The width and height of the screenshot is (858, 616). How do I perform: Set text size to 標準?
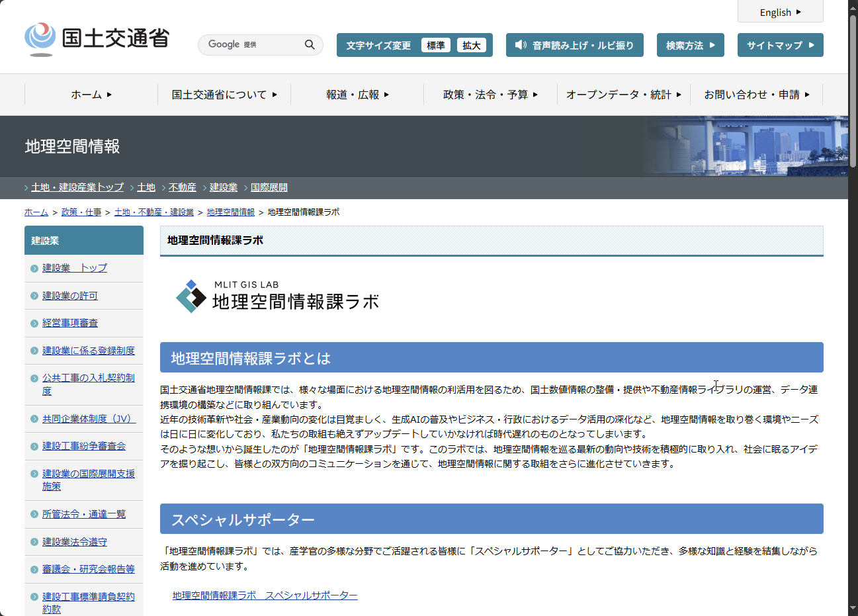point(435,45)
